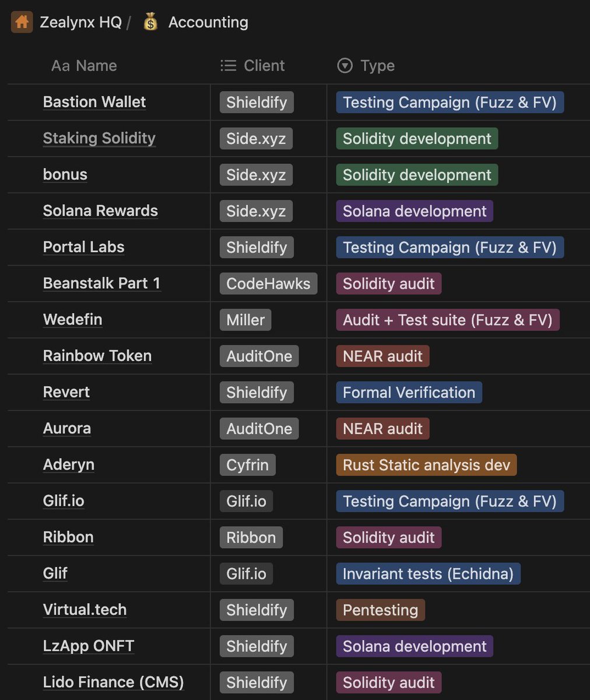Click the Miller client tag
Viewport: 590px width, 700px height.
pyautogui.click(x=245, y=320)
